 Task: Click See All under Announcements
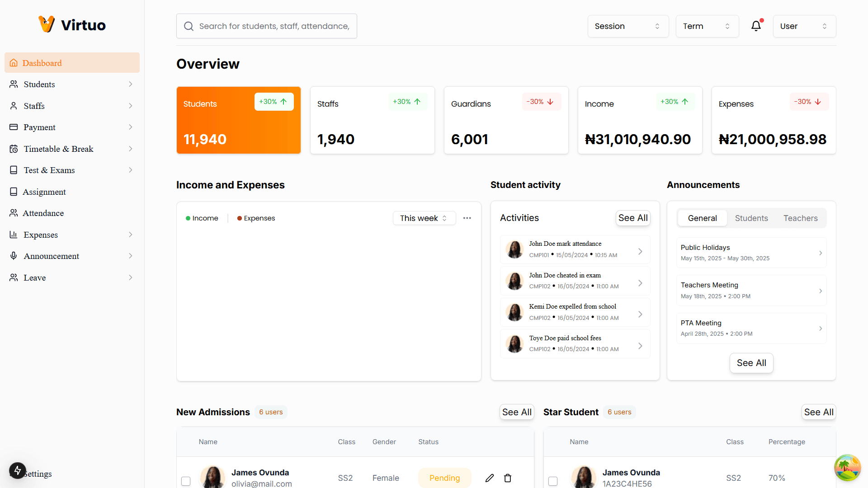(751, 363)
